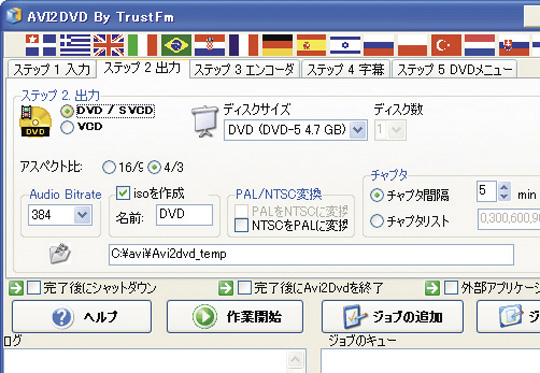Choose the 16/9 aspect ratio option

pos(109,167)
